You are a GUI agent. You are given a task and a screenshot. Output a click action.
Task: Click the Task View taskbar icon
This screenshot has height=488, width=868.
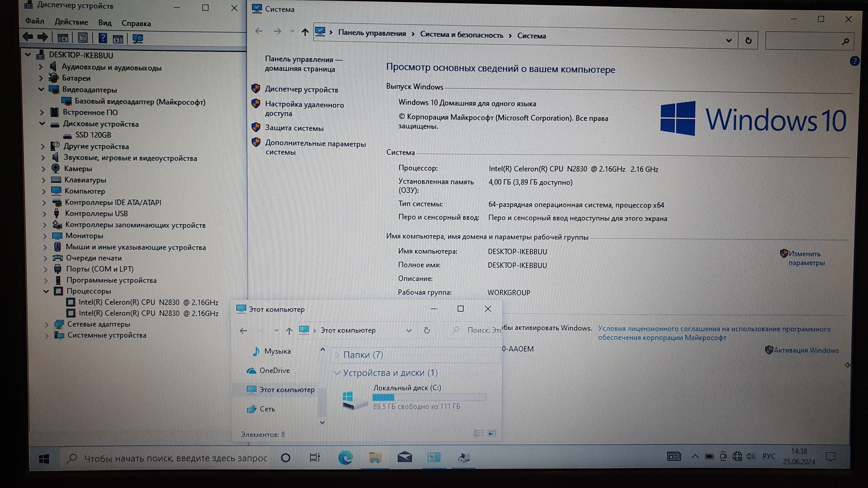pyautogui.click(x=314, y=457)
